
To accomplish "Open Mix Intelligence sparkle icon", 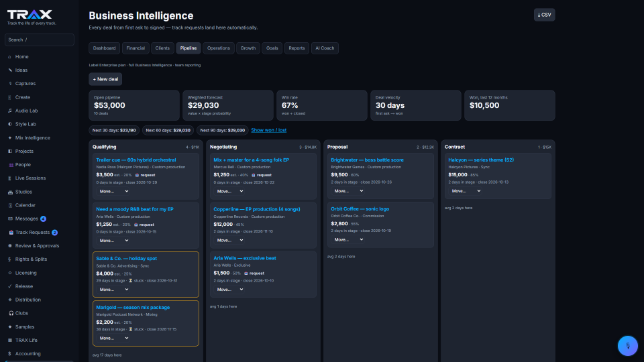I will 10,138.
